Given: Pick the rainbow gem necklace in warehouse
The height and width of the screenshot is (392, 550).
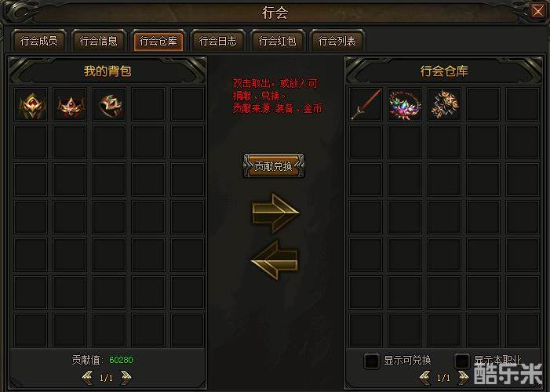Looking at the screenshot, I should [x=405, y=104].
